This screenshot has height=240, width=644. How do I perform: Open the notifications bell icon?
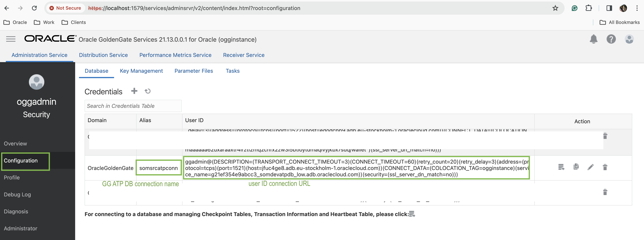(x=594, y=39)
